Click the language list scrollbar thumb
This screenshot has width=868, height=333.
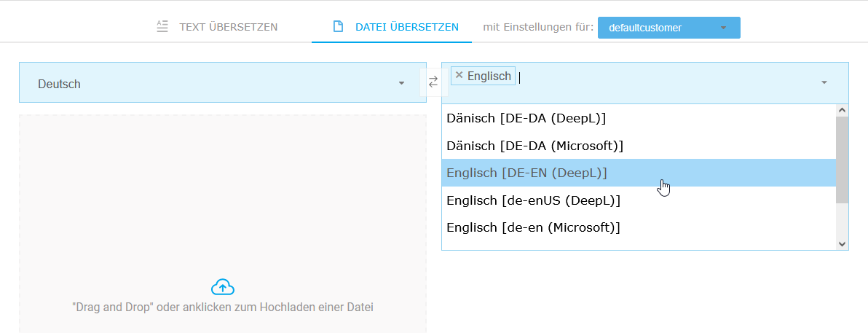(x=843, y=159)
